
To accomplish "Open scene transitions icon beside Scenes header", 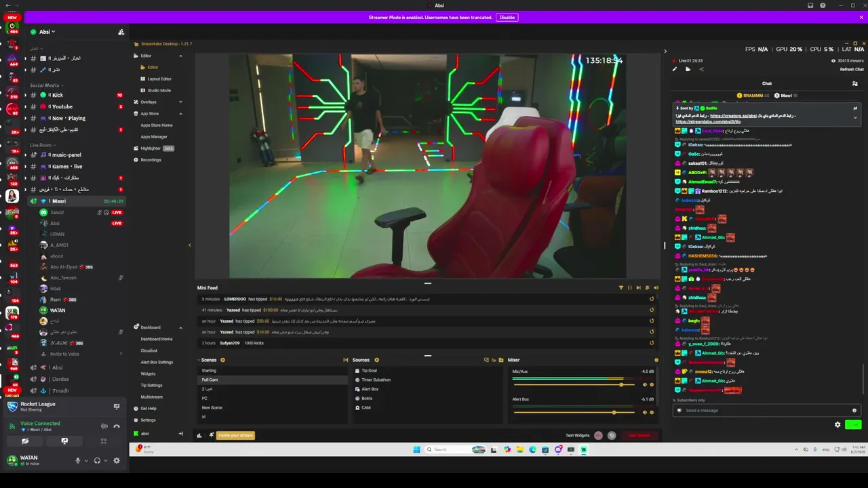I will click(346, 360).
